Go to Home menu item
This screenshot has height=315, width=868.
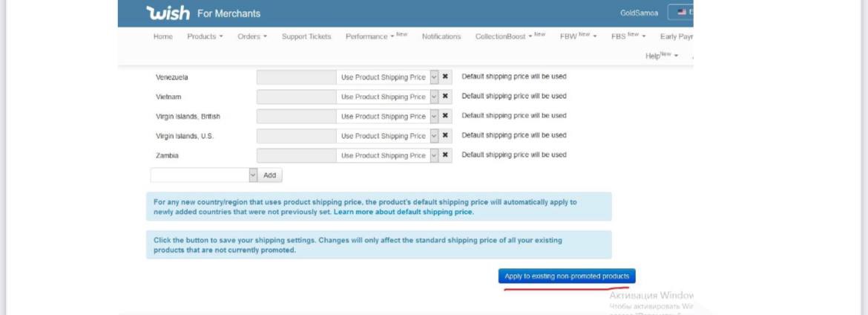coord(162,36)
